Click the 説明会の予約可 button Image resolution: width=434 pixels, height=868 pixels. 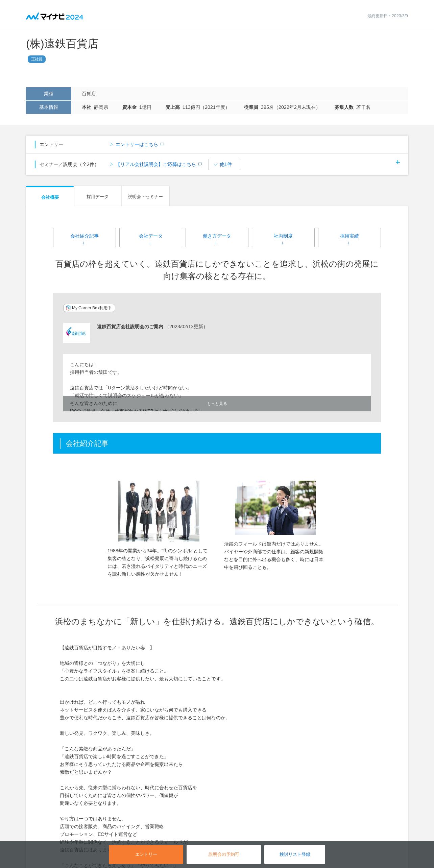pyautogui.click(x=224, y=854)
